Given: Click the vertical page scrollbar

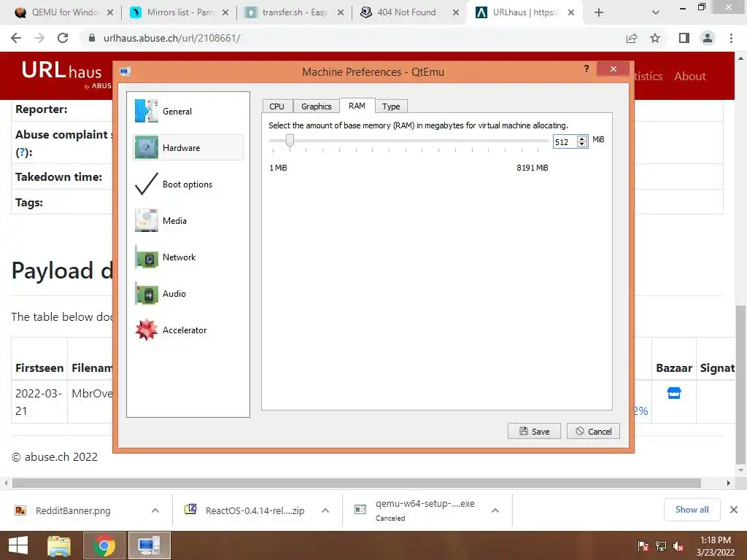Looking at the screenshot, I should coord(740,384).
